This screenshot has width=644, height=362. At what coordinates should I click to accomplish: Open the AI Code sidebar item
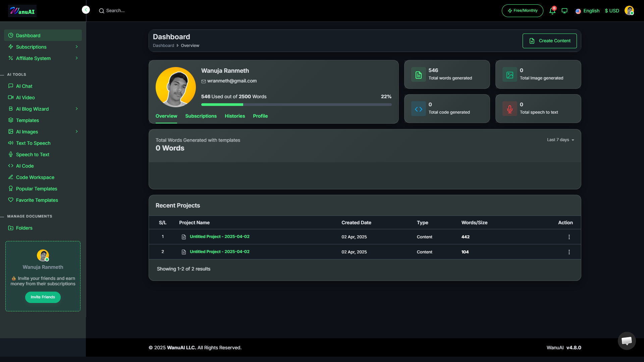(25, 166)
